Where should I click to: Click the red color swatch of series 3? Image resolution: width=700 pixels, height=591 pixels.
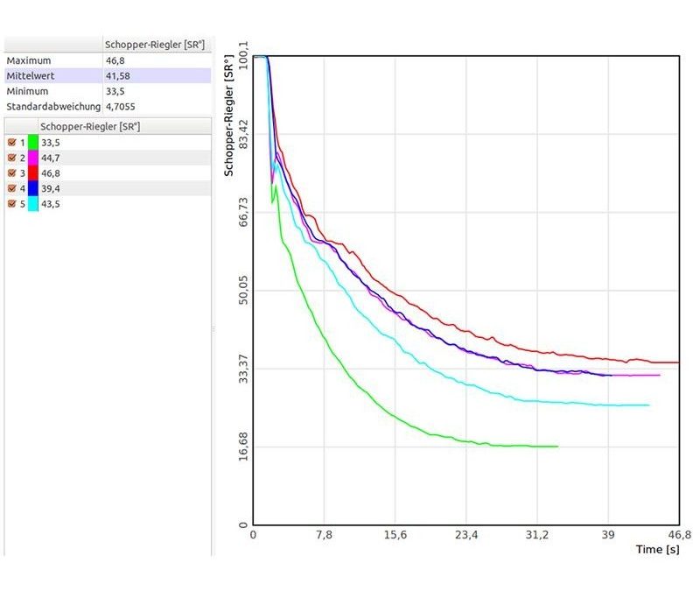pyautogui.click(x=32, y=173)
